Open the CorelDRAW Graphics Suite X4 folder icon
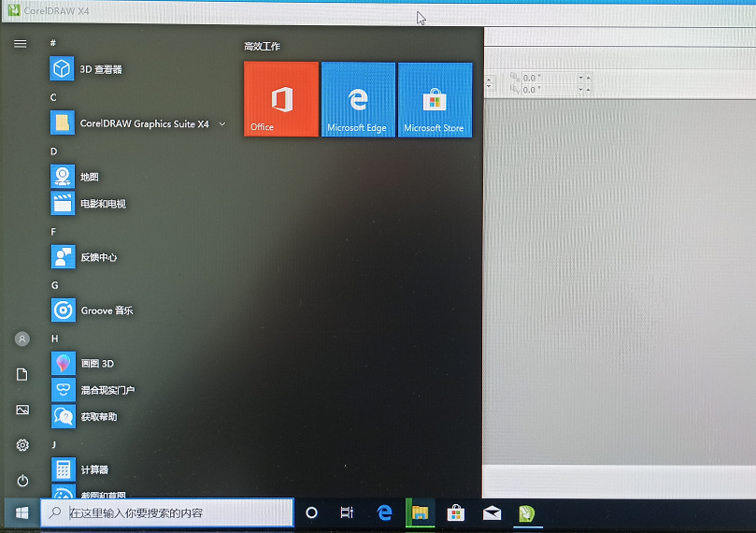The width and height of the screenshot is (756, 533). point(63,122)
